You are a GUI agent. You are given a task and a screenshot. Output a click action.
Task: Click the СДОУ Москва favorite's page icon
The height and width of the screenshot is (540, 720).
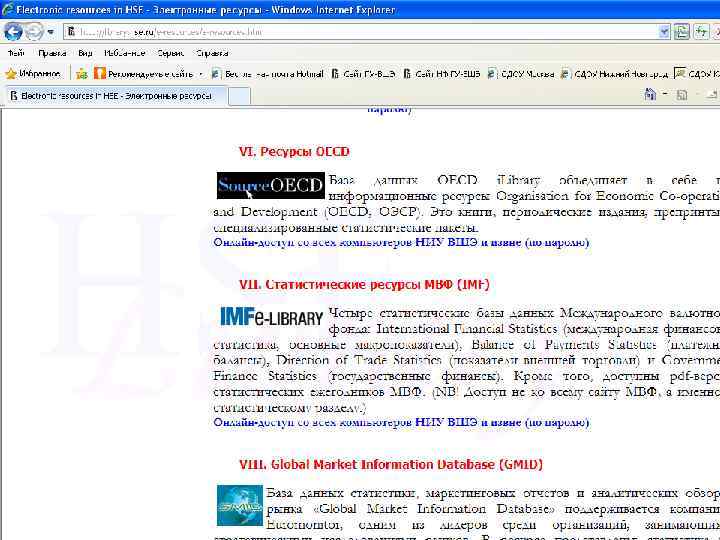click(x=492, y=73)
